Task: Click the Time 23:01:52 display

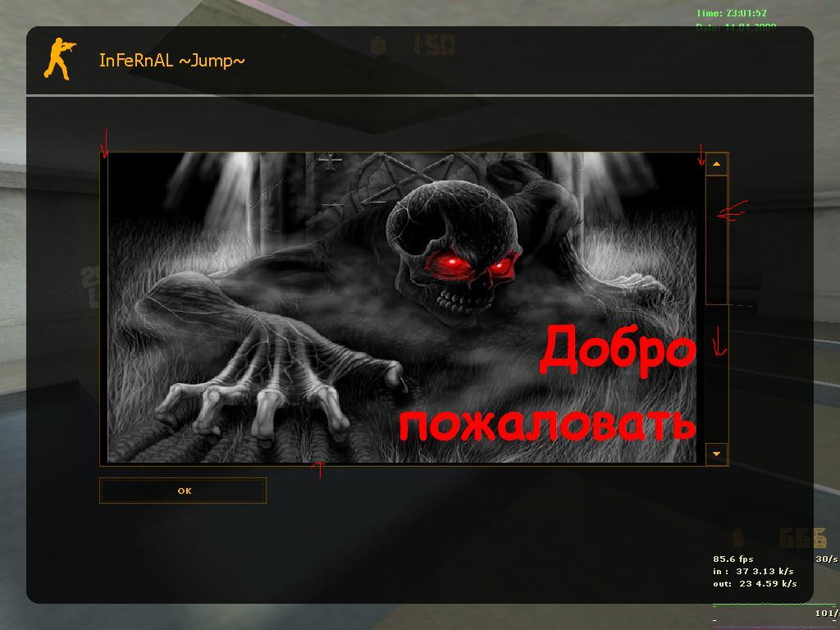Action: (x=731, y=13)
